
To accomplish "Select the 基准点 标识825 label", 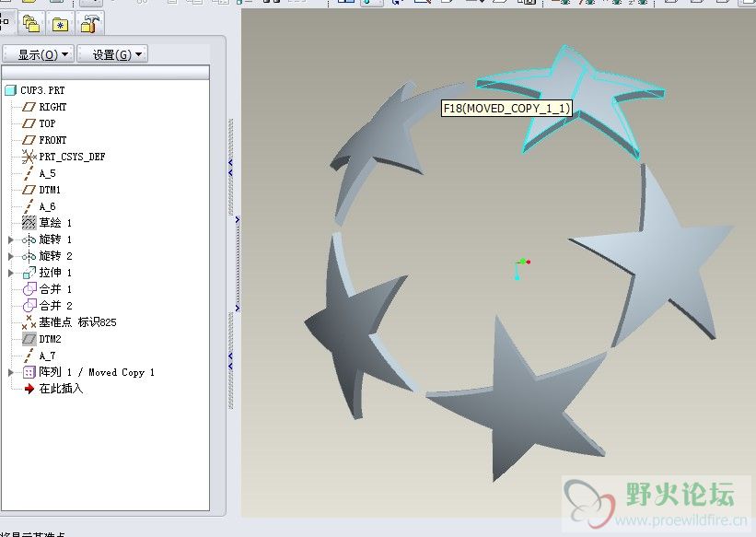I will (x=77, y=322).
